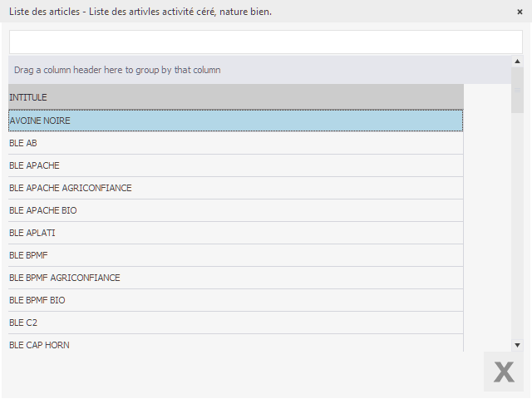This screenshot has width=532, height=399.
Task: Click the BLE APLATI row
Action: pos(235,233)
